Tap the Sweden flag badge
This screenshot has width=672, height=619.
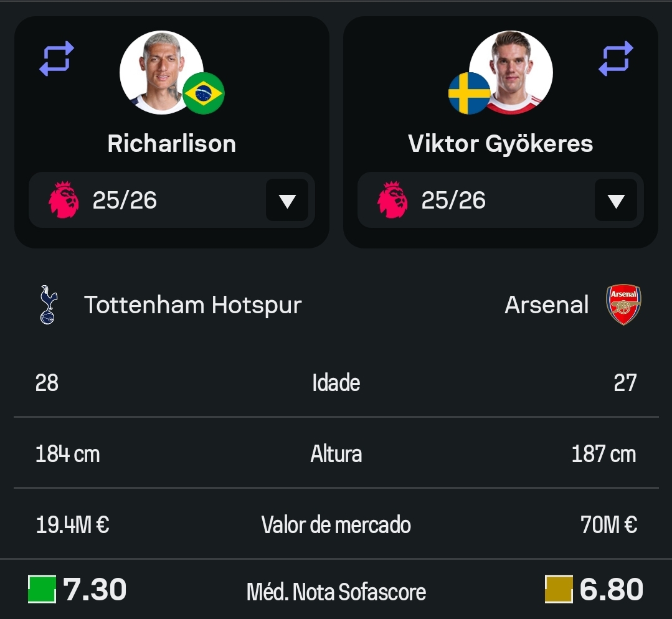click(470, 93)
